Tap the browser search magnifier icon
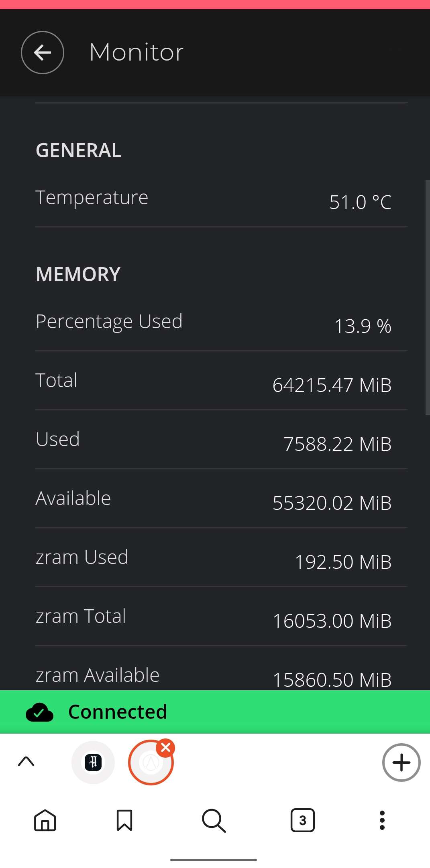 click(x=214, y=820)
